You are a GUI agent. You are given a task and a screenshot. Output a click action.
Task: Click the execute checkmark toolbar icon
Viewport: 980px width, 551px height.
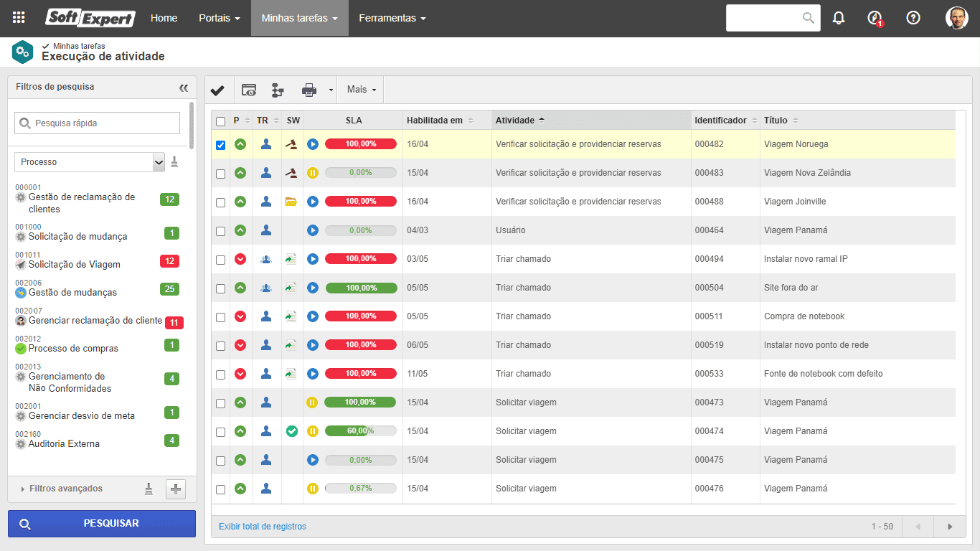pyautogui.click(x=217, y=90)
